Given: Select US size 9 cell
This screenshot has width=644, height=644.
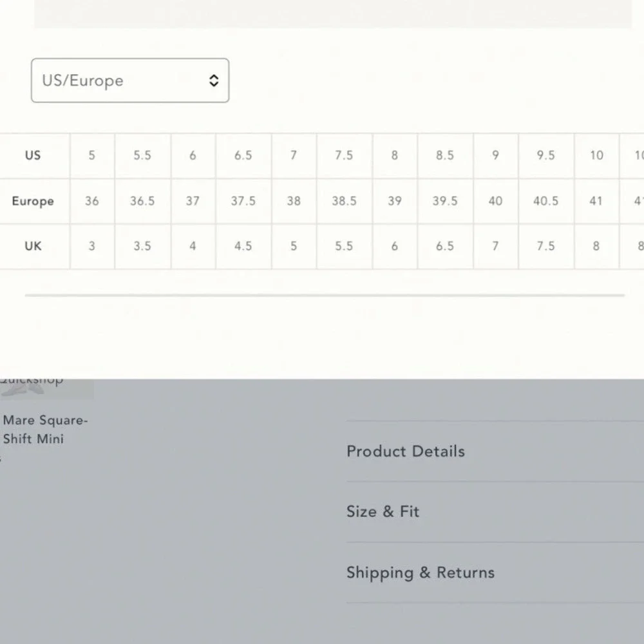Looking at the screenshot, I should click(x=496, y=156).
